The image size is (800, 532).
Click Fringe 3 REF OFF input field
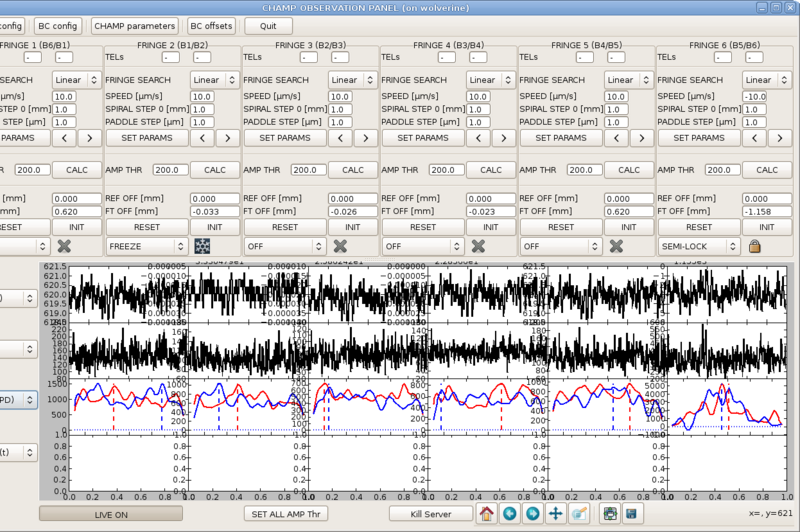353,198
